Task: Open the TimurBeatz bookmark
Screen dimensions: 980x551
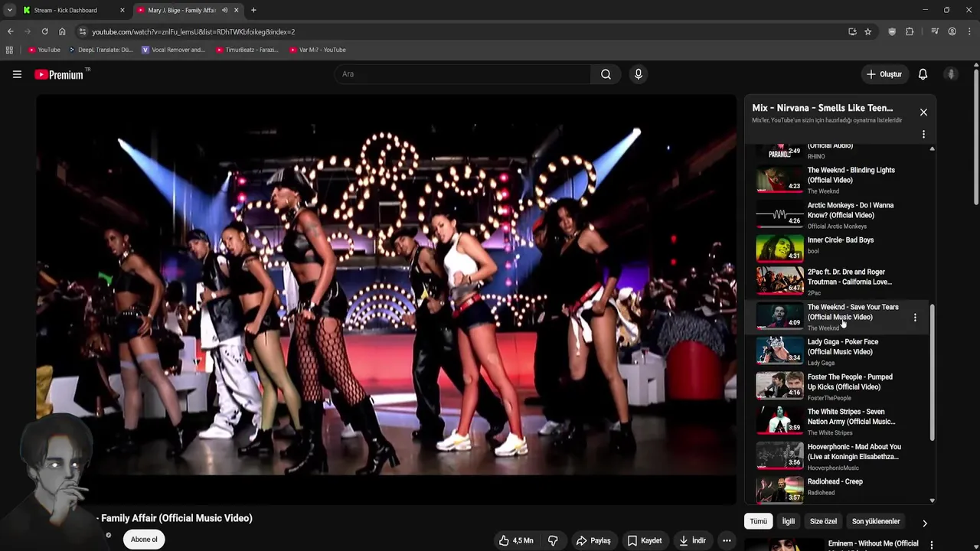Action: click(x=247, y=50)
